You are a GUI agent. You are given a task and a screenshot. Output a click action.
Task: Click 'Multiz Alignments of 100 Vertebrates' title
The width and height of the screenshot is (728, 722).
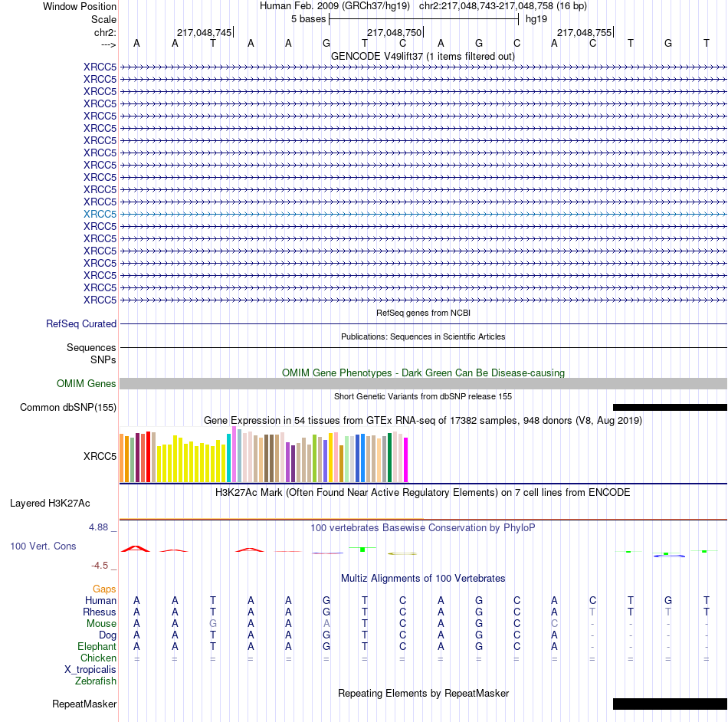point(423,579)
